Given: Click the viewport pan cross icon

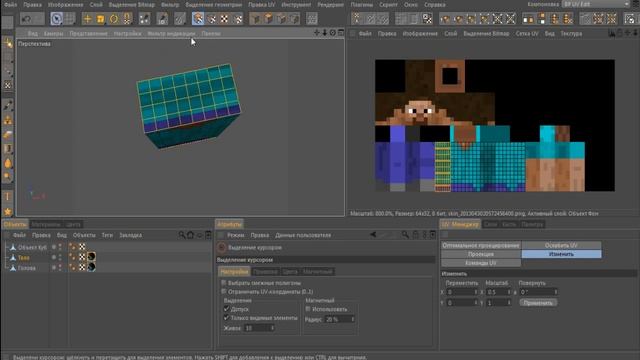Looking at the screenshot, I should [317, 33].
